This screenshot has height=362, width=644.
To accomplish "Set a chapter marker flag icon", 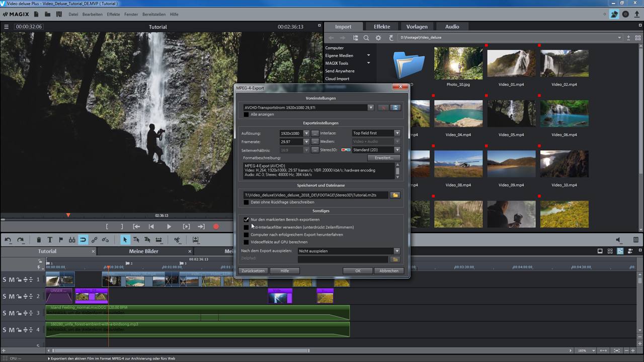I will 61,240.
